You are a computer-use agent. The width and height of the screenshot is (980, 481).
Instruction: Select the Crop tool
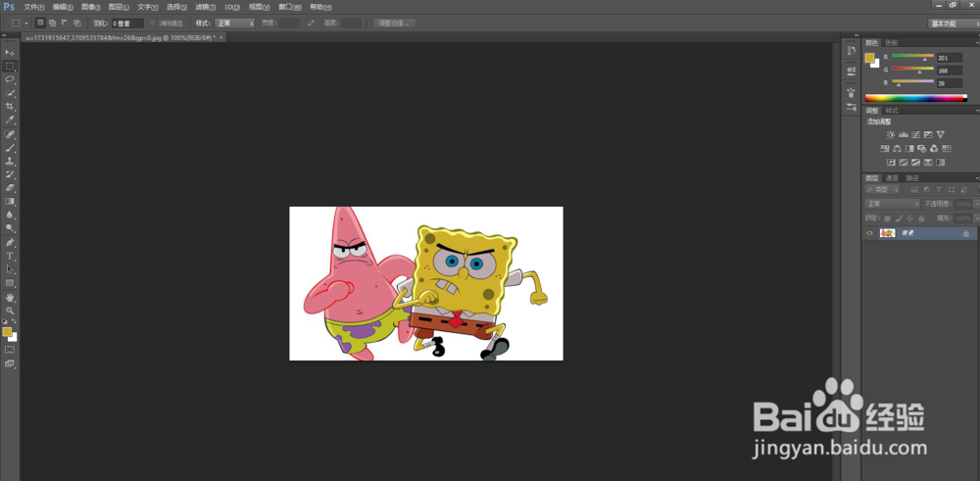point(10,107)
